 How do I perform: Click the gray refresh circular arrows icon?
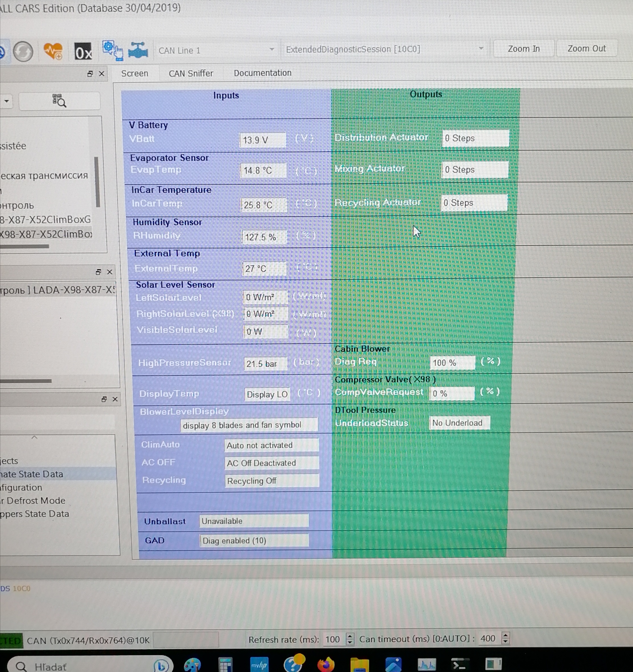pos(23,51)
